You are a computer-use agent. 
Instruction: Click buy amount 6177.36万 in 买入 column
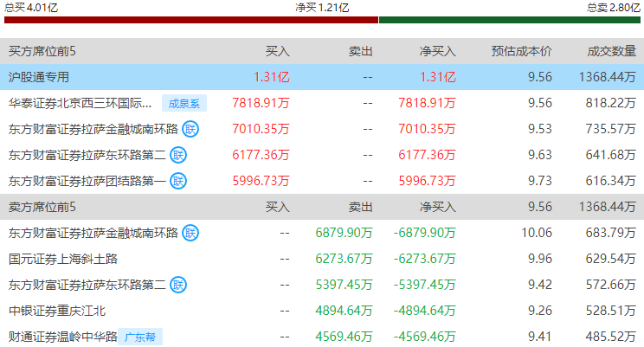[x=261, y=155]
